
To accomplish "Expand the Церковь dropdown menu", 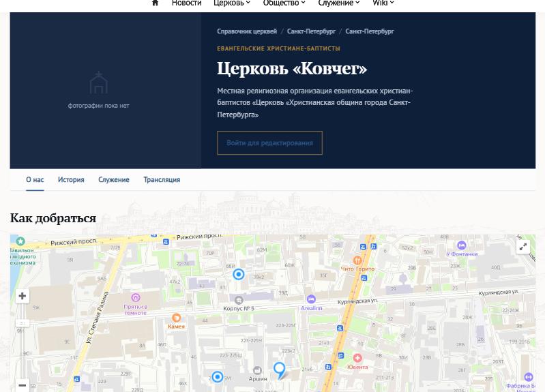I will (232, 3).
